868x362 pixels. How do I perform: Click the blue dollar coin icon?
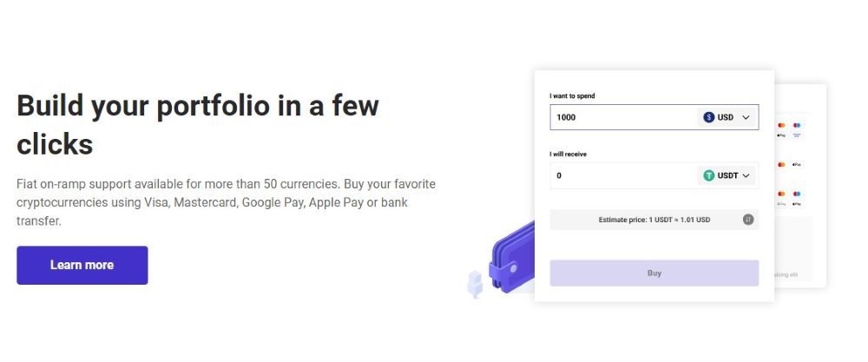point(708,117)
